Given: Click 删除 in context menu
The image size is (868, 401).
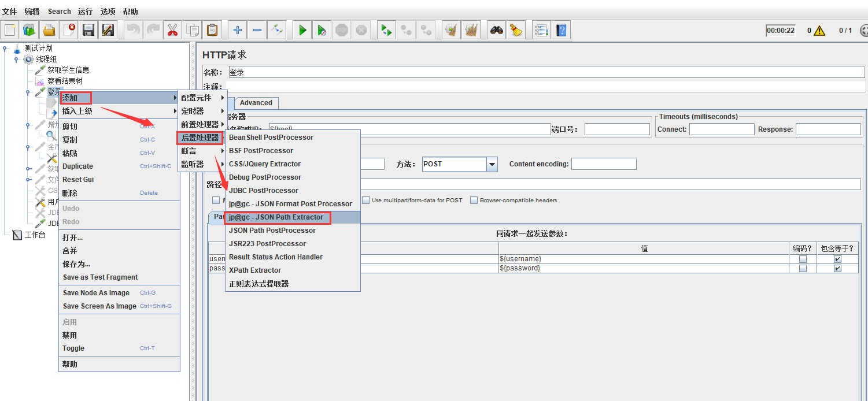Looking at the screenshot, I should click(x=119, y=193).
